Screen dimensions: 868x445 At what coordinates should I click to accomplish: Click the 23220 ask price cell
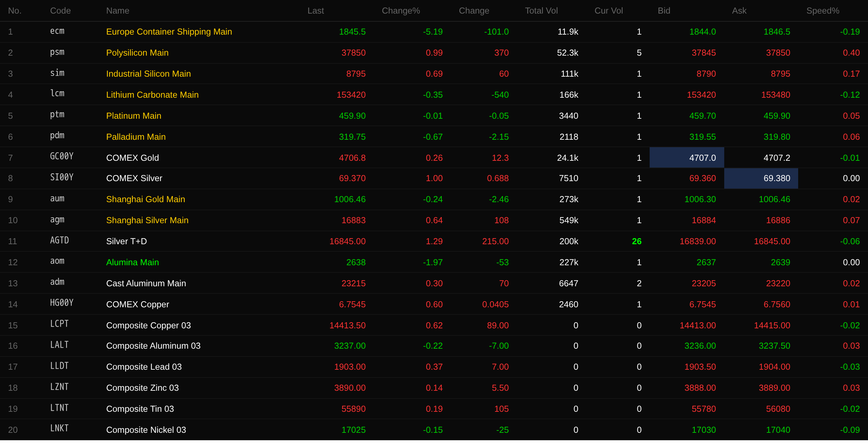tap(778, 284)
